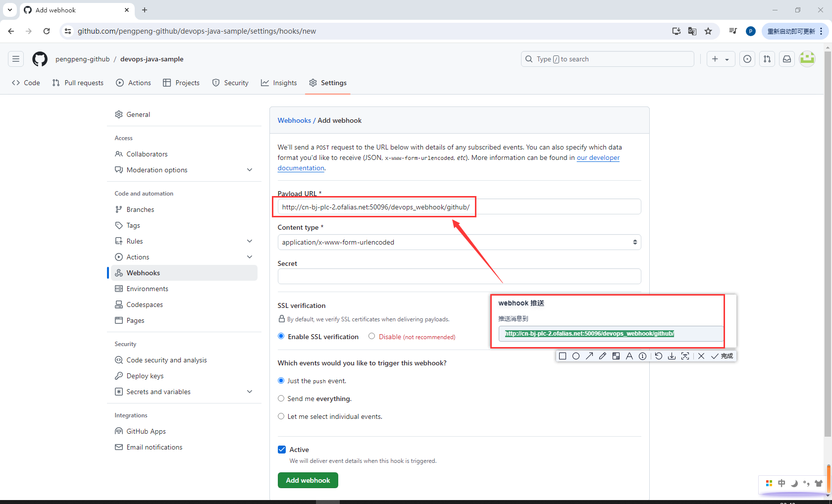The height and width of the screenshot is (504, 832).
Task: View site information icon in address bar
Action: (68, 31)
